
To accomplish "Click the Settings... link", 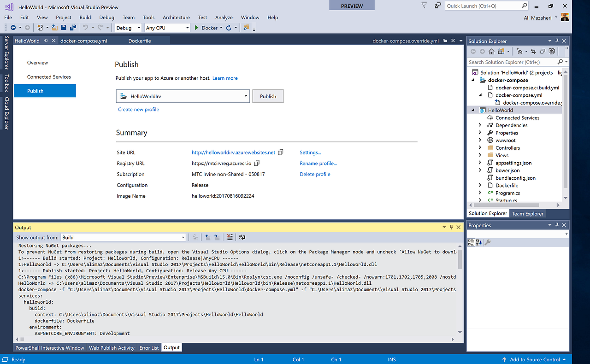I will click(x=310, y=152).
